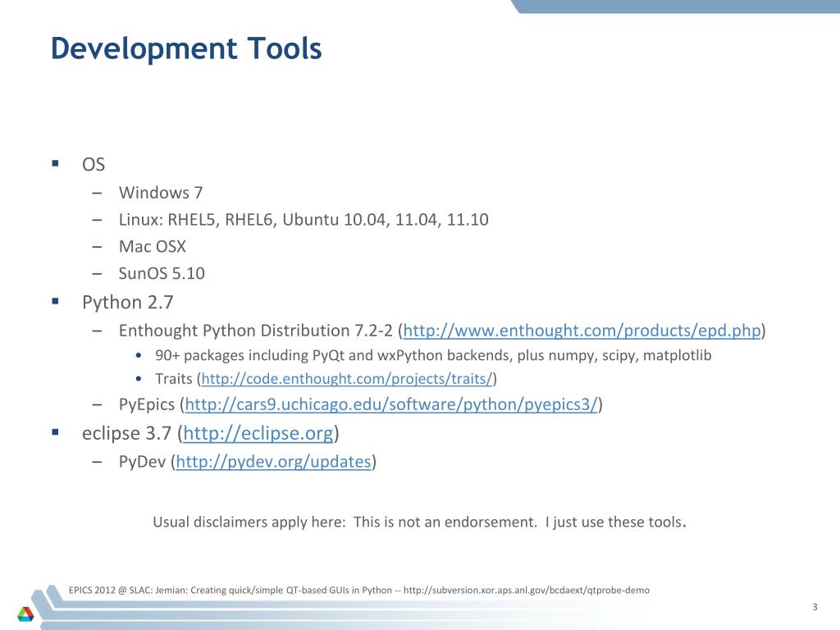The image size is (840, 630).
Task: Open the Traits project link
Action: click(347, 379)
